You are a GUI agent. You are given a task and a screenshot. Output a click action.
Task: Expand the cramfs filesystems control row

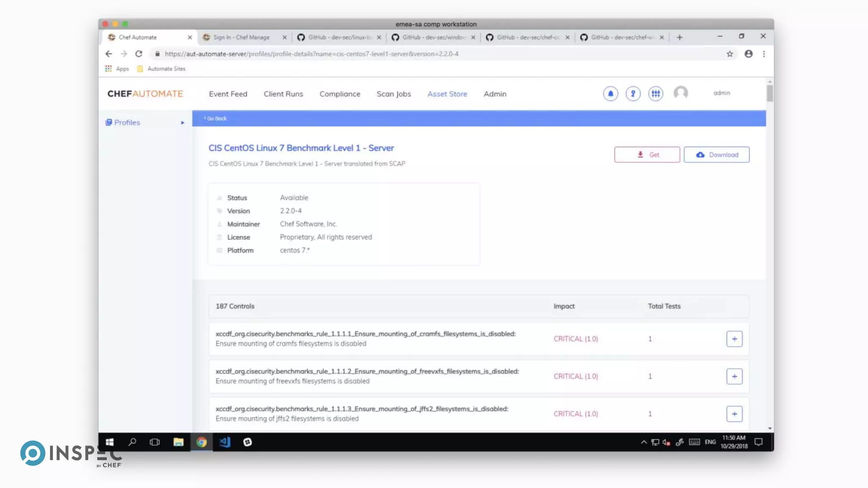coord(734,339)
